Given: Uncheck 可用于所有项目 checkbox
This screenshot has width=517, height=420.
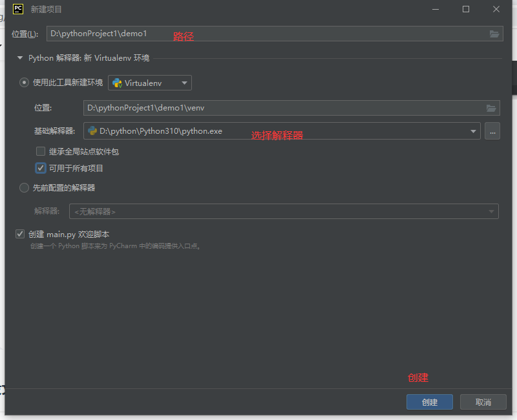Looking at the screenshot, I should [41, 168].
